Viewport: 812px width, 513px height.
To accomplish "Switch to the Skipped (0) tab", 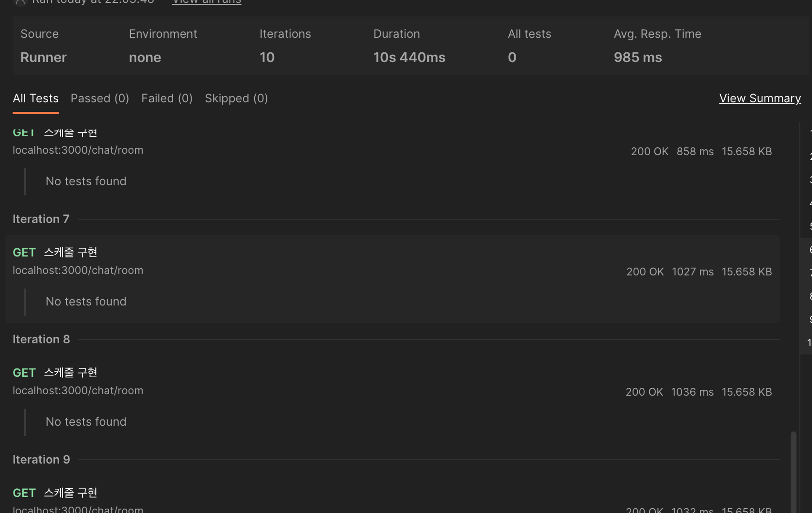I will (236, 98).
